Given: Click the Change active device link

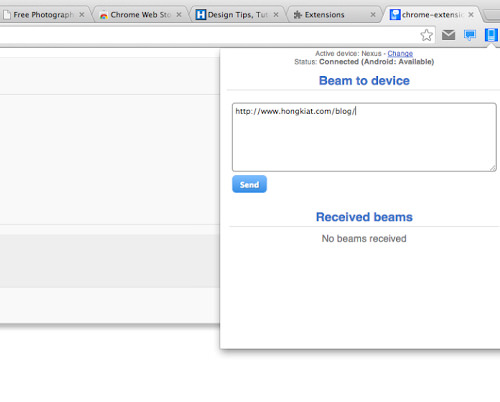Looking at the screenshot, I should 400,53.
